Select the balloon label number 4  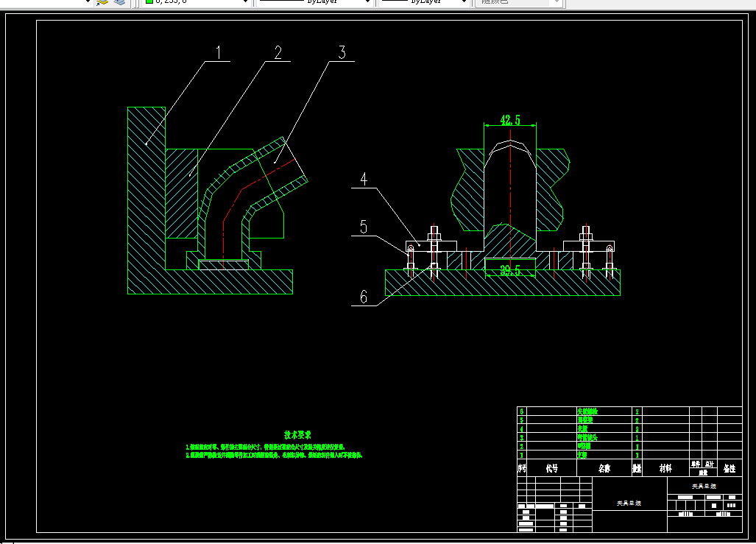(x=364, y=180)
